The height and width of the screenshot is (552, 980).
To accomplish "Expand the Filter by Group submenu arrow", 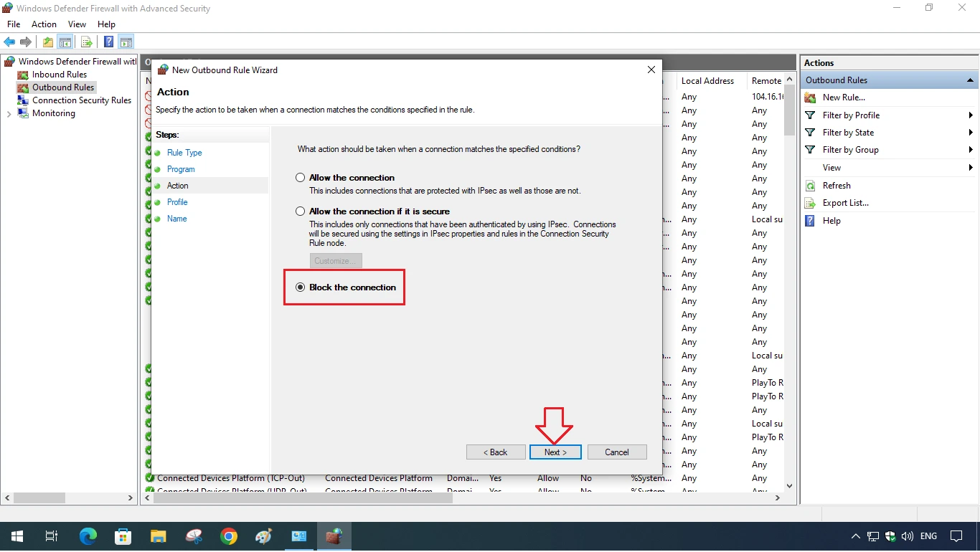I will pos(970,150).
